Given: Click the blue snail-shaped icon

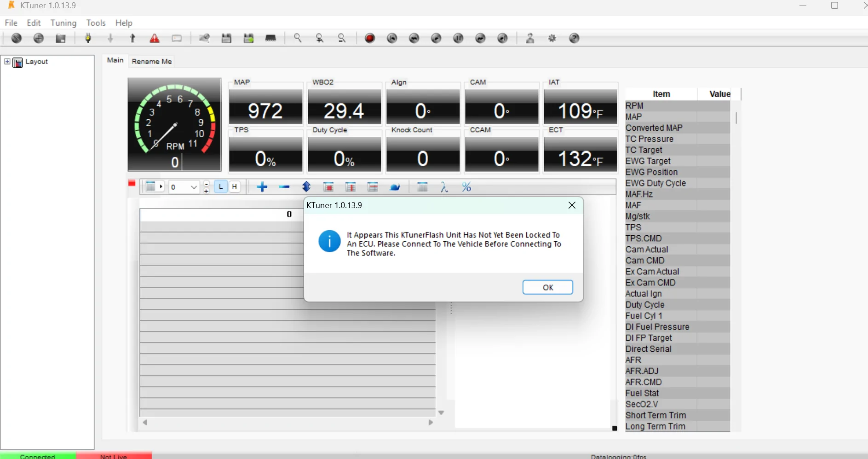Looking at the screenshot, I should point(395,187).
